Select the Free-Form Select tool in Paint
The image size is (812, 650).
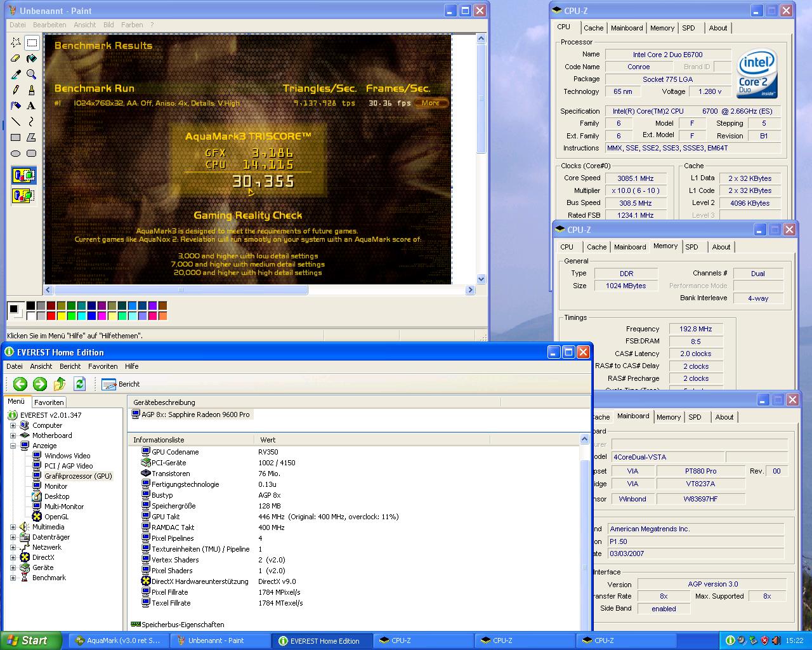point(16,43)
